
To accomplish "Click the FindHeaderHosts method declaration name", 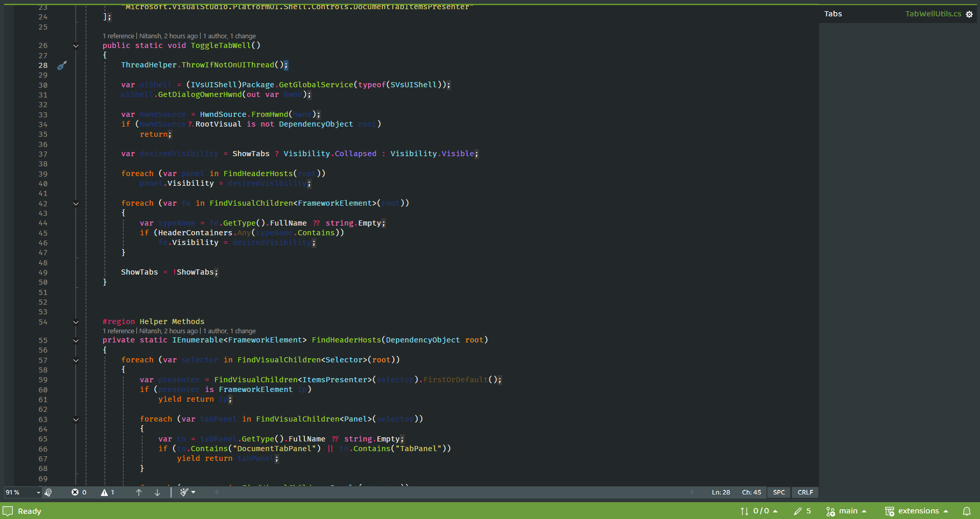I will click(346, 340).
